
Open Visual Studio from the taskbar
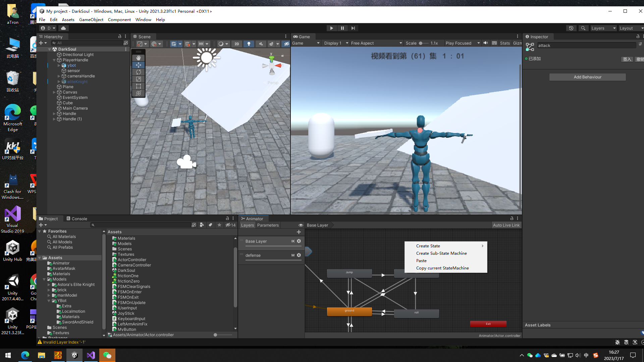click(91, 355)
